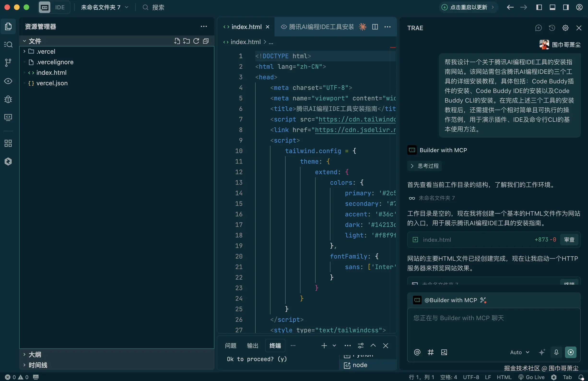Toggle the primary sidebar visibility
This screenshot has width=588, height=381.
pos(539,7)
